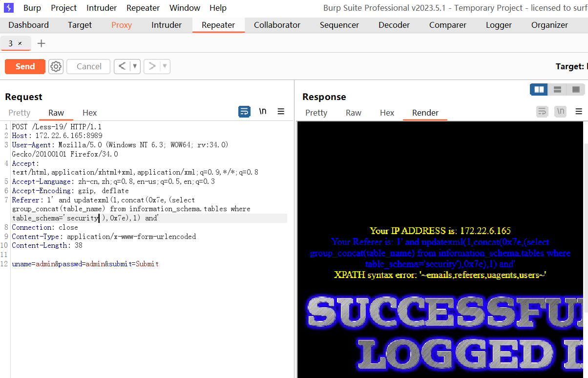The height and width of the screenshot is (378, 588).
Task: Select Repeater request tab 3
Action: (x=11, y=43)
